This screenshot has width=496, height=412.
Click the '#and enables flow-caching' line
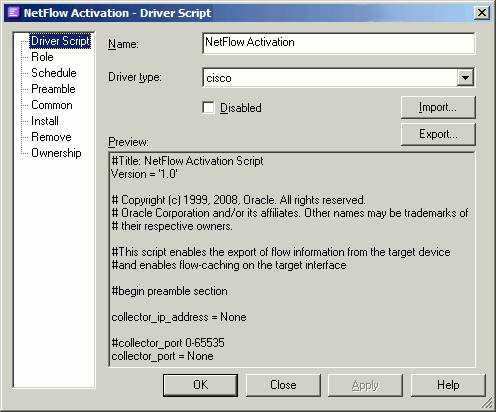click(x=229, y=265)
